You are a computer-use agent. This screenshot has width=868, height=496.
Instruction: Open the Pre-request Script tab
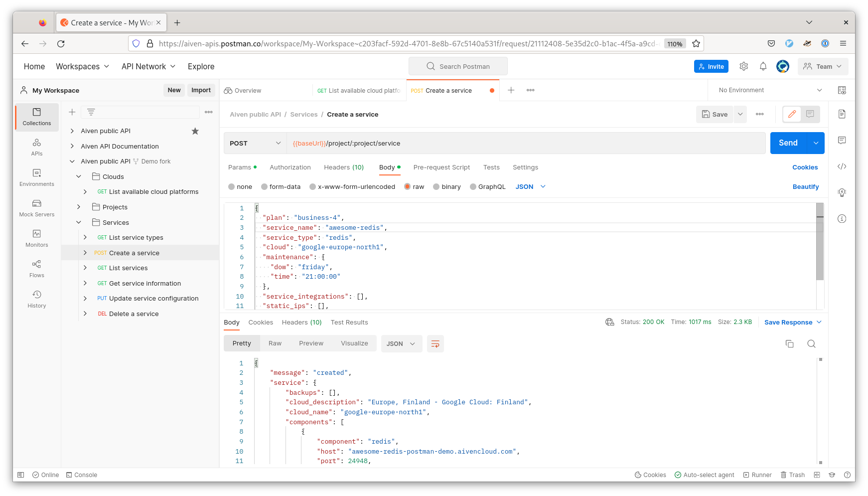click(441, 167)
